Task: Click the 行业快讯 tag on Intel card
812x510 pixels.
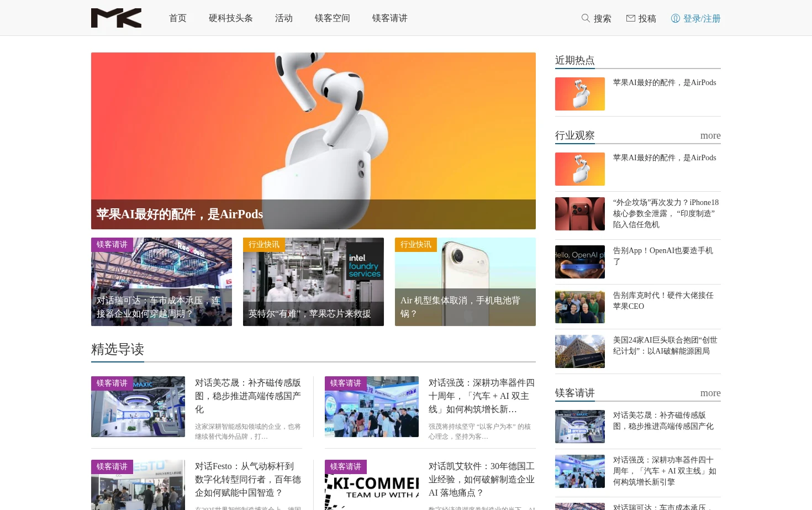Action: (x=264, y=245)
